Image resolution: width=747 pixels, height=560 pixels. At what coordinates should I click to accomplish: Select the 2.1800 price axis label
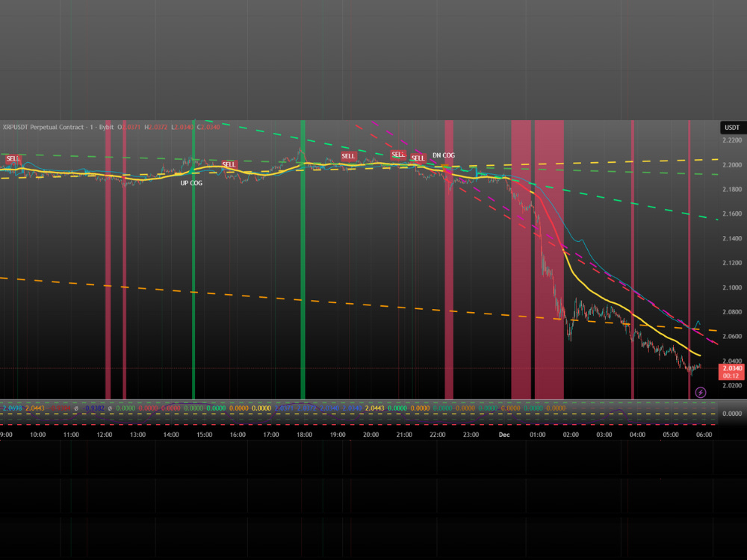click(732, 189)
